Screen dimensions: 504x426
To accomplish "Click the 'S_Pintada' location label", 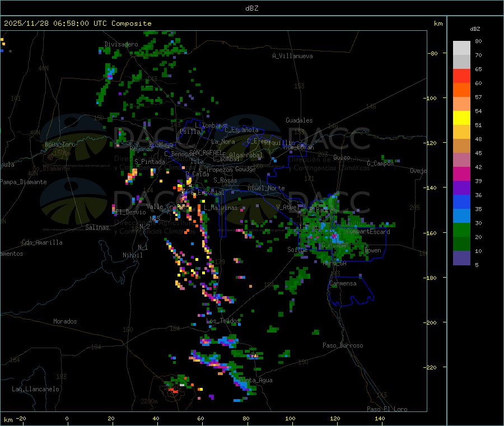I will (150, 162).
